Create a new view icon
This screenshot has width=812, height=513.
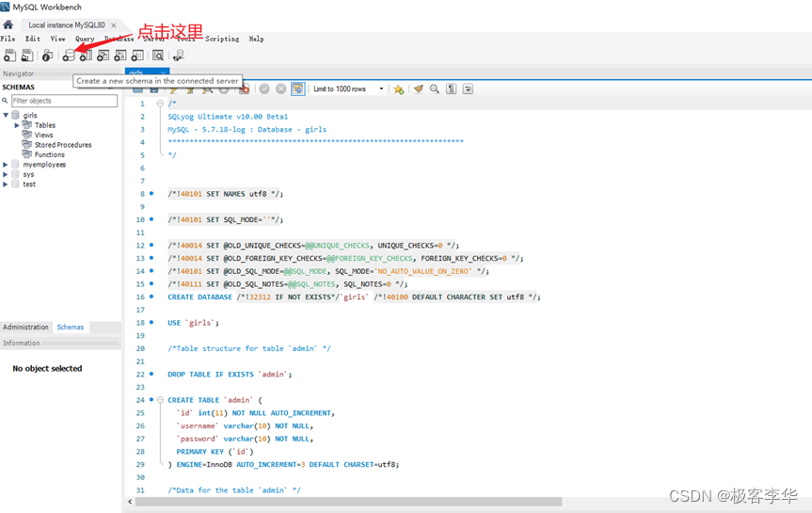[103, 55]
